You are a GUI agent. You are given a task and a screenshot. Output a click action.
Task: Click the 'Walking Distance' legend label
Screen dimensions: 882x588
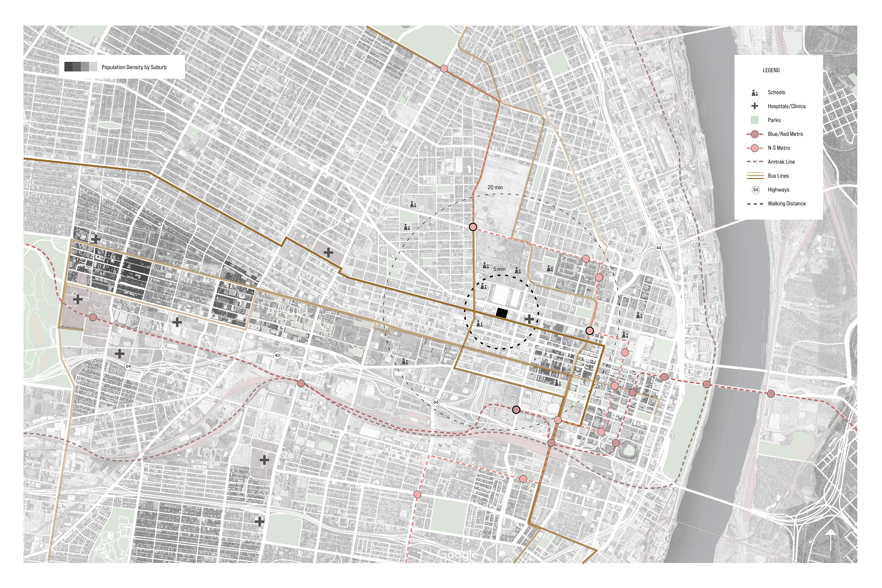[786, 204]
